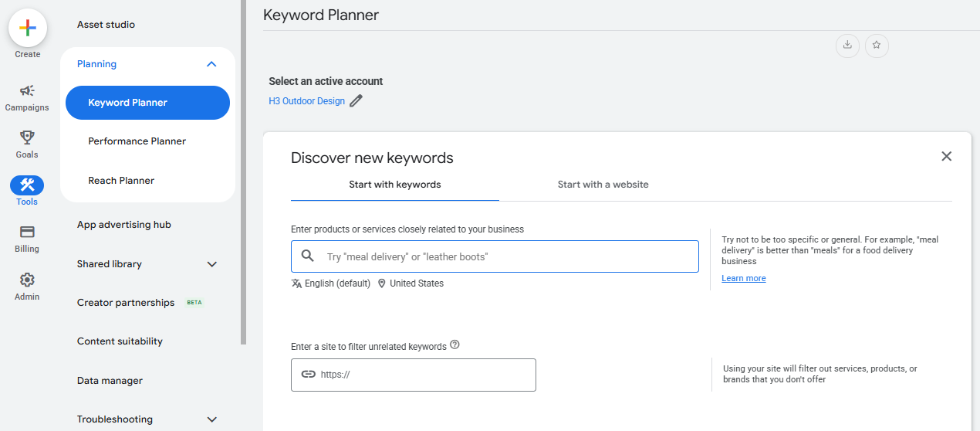Image resolution: width=980 pixels, height=431 pixels.
Task: Click the download icon button
Action: pos(847,45)
